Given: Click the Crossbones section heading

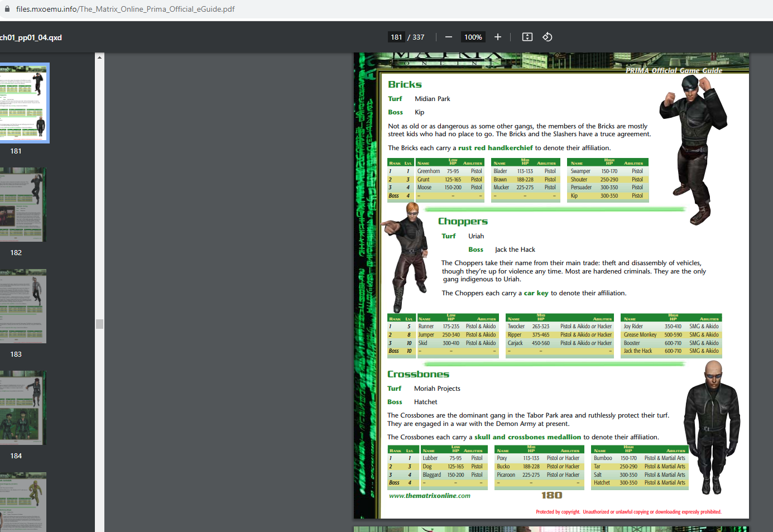Looking at the screenshot, I should coord(418,374).
